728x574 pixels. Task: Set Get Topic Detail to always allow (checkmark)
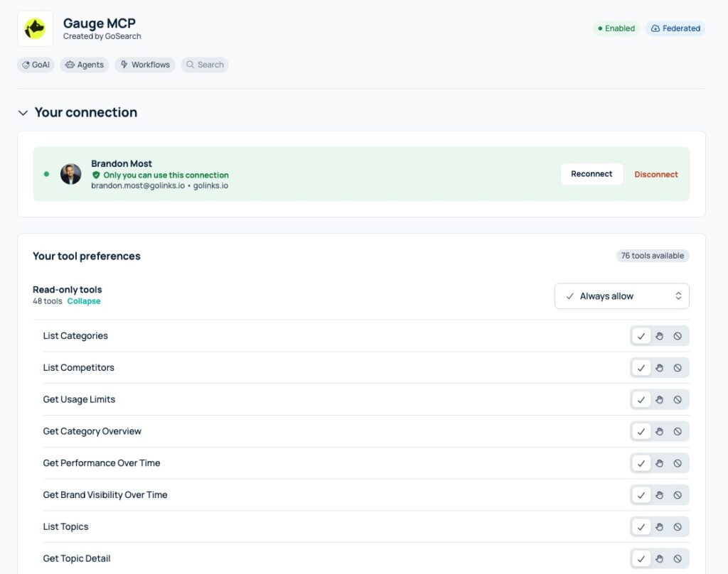[x=641, y=558]
